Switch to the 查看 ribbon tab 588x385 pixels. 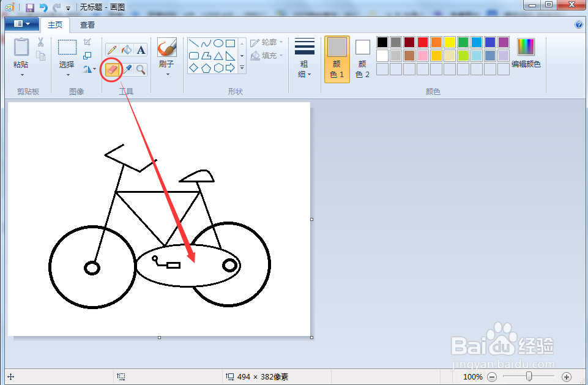(87, 24)
